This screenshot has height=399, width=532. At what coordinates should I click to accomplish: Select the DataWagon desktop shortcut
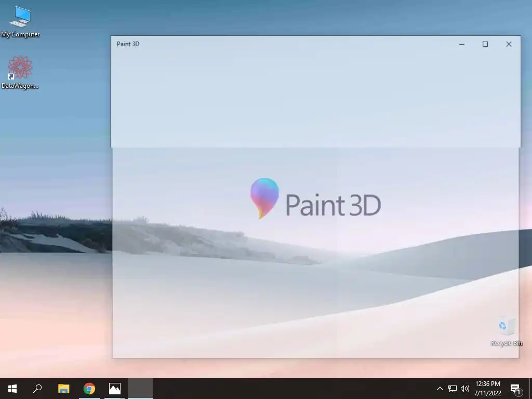[x=20, y=73]
